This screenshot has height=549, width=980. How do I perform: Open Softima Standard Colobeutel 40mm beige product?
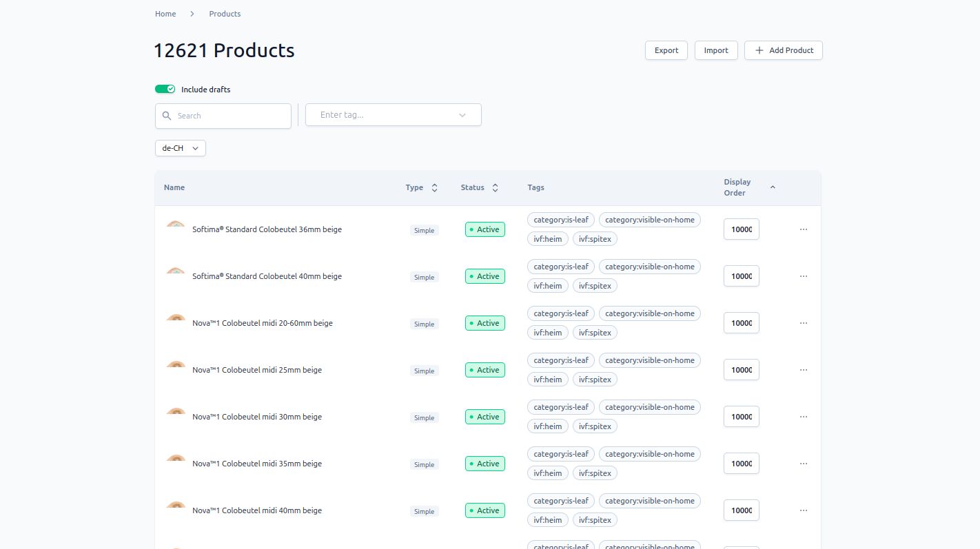(267, 276)
